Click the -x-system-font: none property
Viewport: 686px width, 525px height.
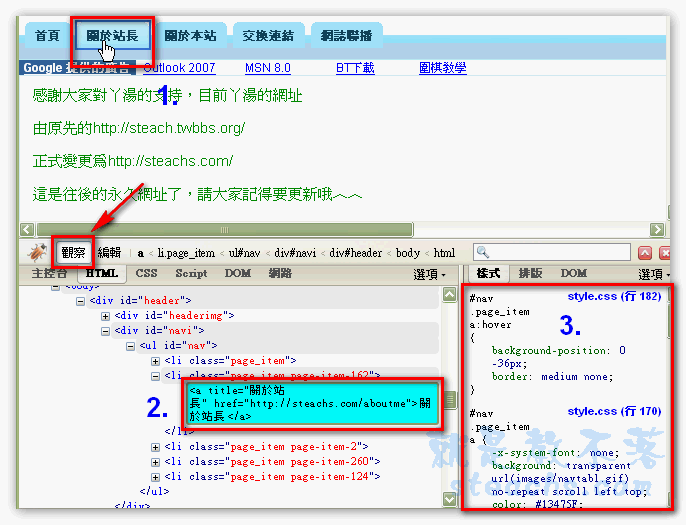point(555,453)
